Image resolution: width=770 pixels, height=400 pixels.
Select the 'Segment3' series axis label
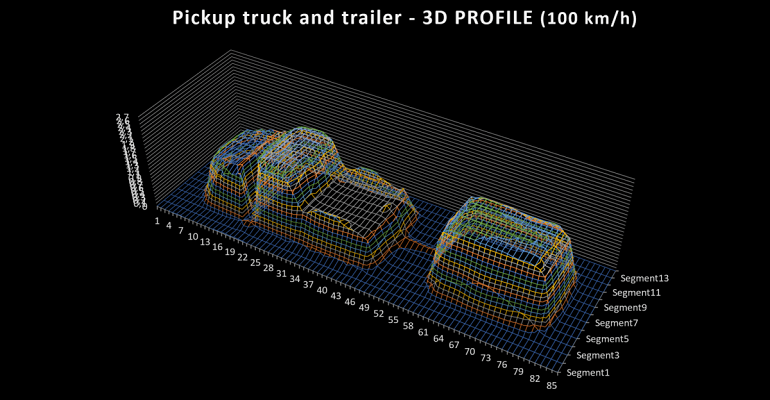coord(598,355)
